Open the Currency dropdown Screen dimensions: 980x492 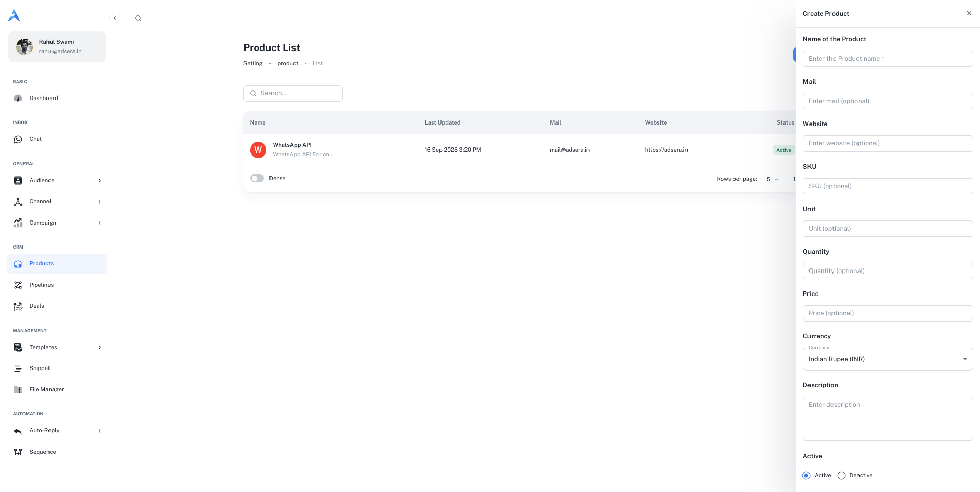pos(888,359)
